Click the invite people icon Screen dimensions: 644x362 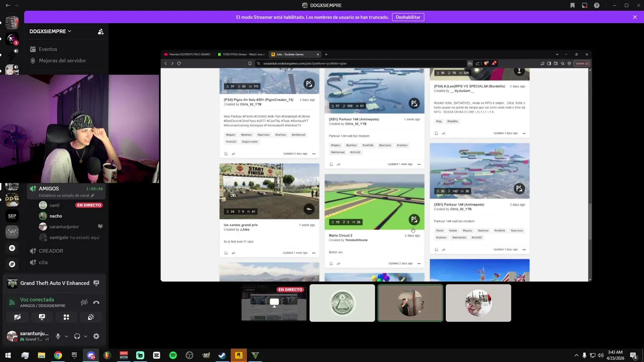(x=101, y=32)
